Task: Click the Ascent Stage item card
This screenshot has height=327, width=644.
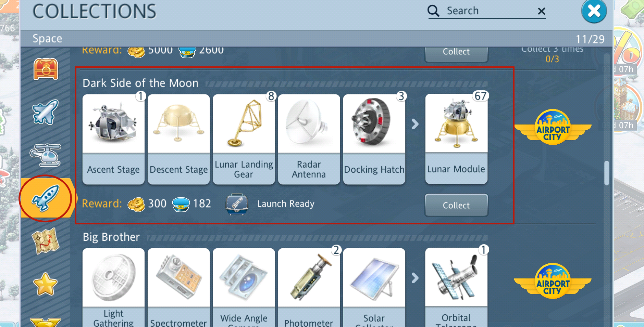Action: 113,139
